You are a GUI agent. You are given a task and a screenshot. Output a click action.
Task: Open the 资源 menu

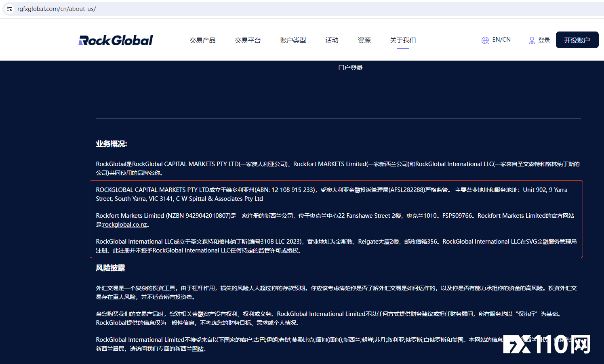point(364,40)
